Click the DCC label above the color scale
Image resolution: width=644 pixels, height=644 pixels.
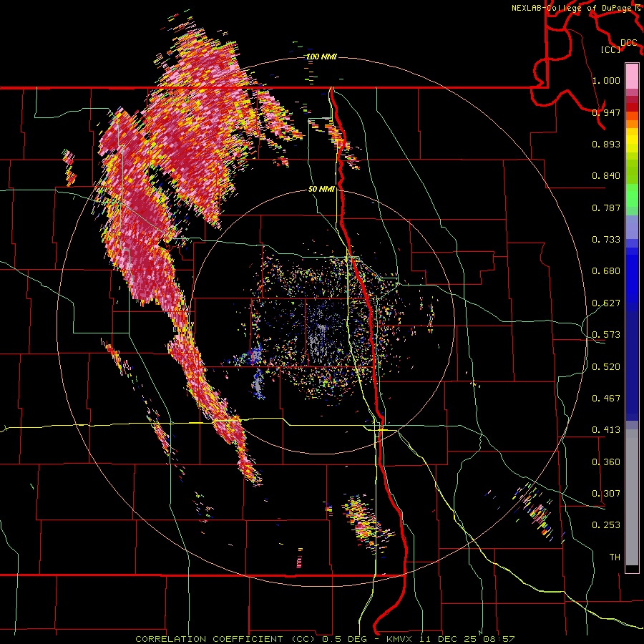click(x=628, y=43)
